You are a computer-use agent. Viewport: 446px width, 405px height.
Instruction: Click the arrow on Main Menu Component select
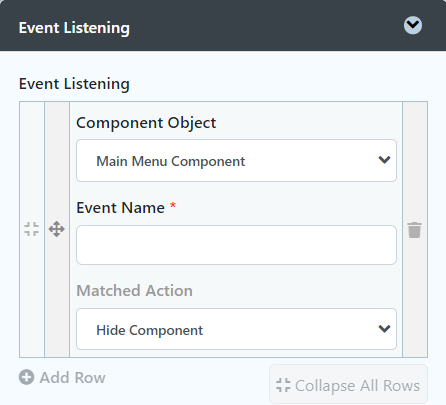coord(384,160)
